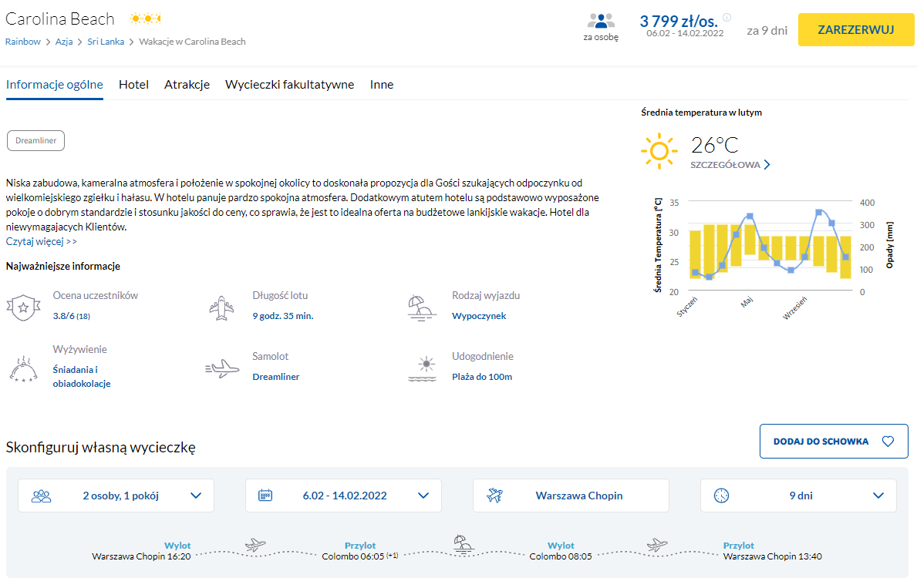Click the clock icon in duration selector
The width and height of the screenshot is (917, 588).
click(721, 496)
